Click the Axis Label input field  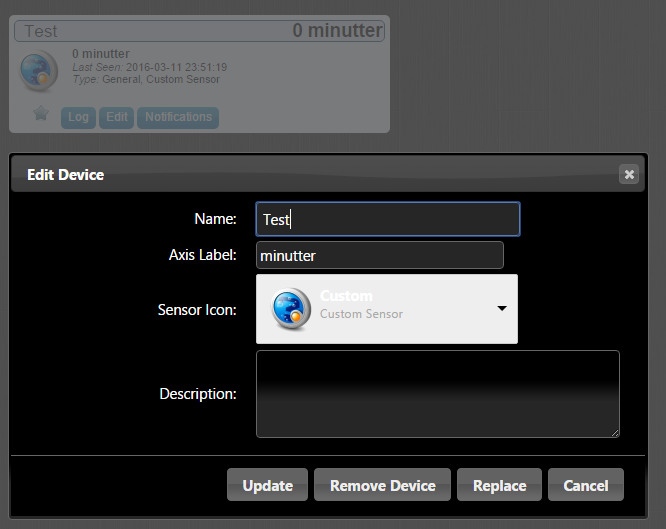pyautogui.click(x=380, y=255)
